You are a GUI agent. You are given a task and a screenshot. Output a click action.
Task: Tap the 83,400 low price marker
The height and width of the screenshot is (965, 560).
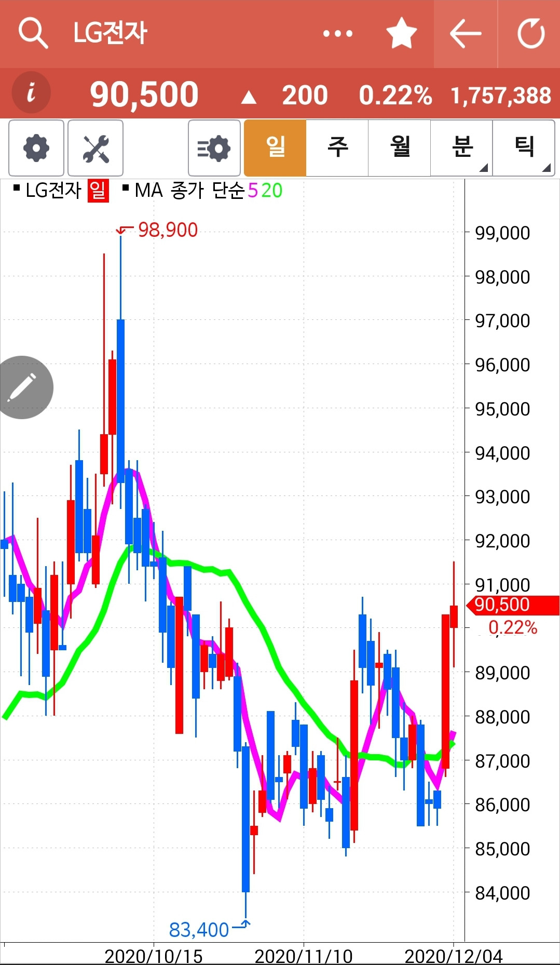click(199, 930)
